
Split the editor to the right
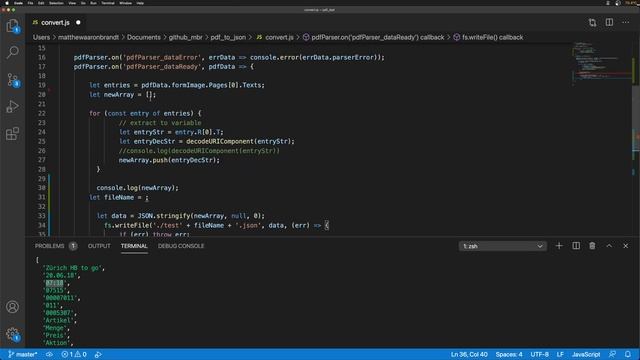tap(609, 22)
